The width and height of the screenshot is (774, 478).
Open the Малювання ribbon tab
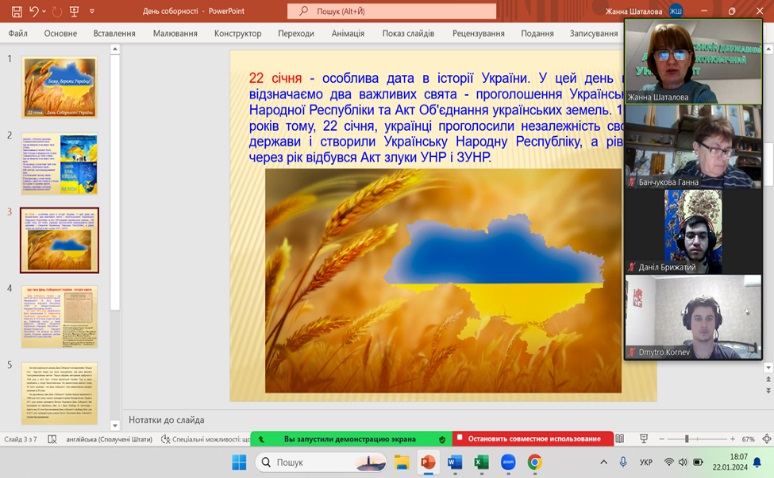(175, 33)
